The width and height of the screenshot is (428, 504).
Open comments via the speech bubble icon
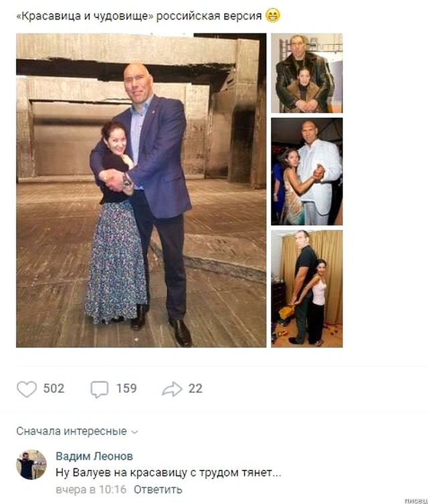99,389
